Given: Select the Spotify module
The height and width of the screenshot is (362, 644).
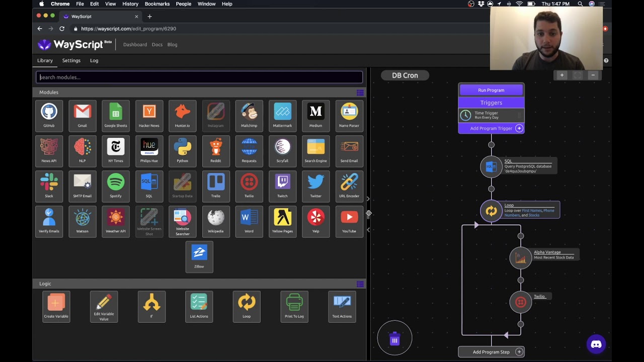Looking at the screenshot, I should [x=116, y=186].
